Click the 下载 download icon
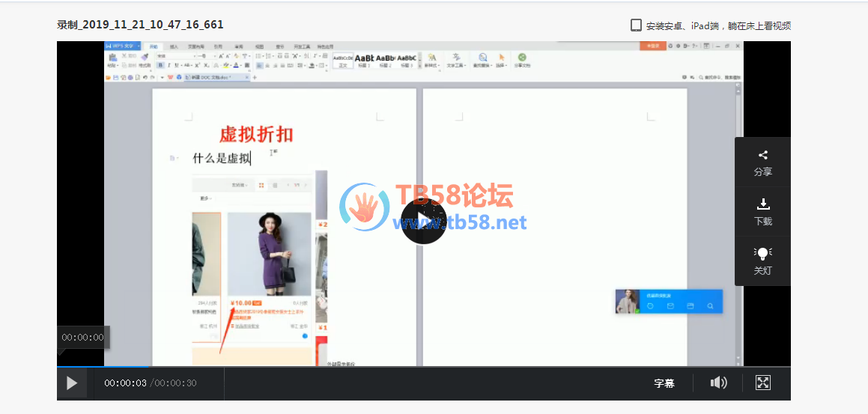868x414 pixels. pos(763,204)
